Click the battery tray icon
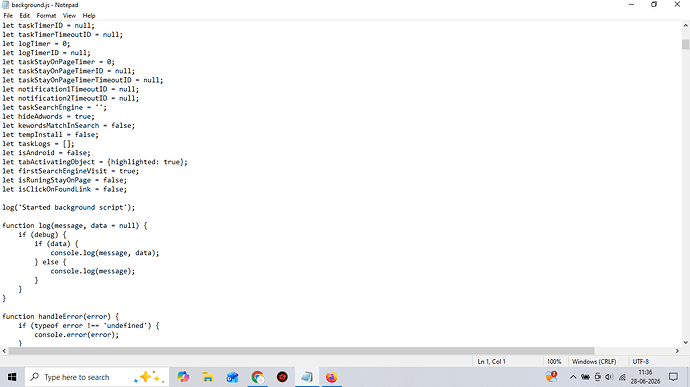This screenshot has width=690, height=387. click(x=585, y=377)
